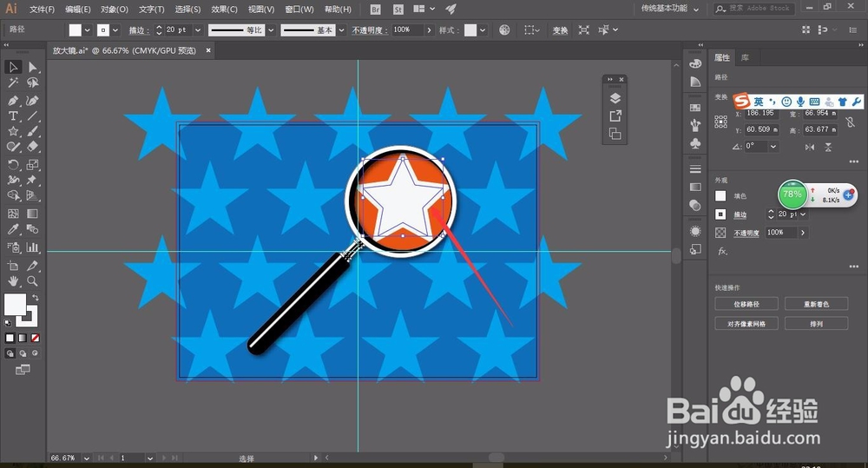
Task: Select the Width/Warp tool
Action: coord(13,180)
